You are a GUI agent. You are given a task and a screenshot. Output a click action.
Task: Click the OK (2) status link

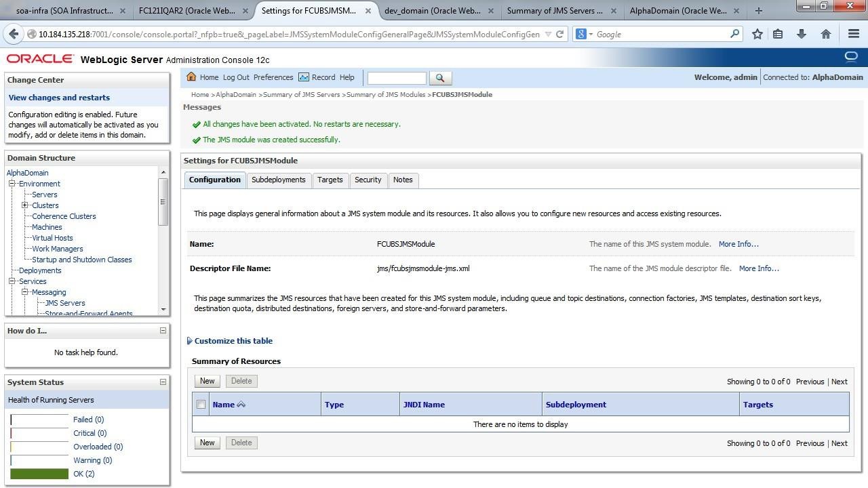pyautogui.click(x=84, y=474)
